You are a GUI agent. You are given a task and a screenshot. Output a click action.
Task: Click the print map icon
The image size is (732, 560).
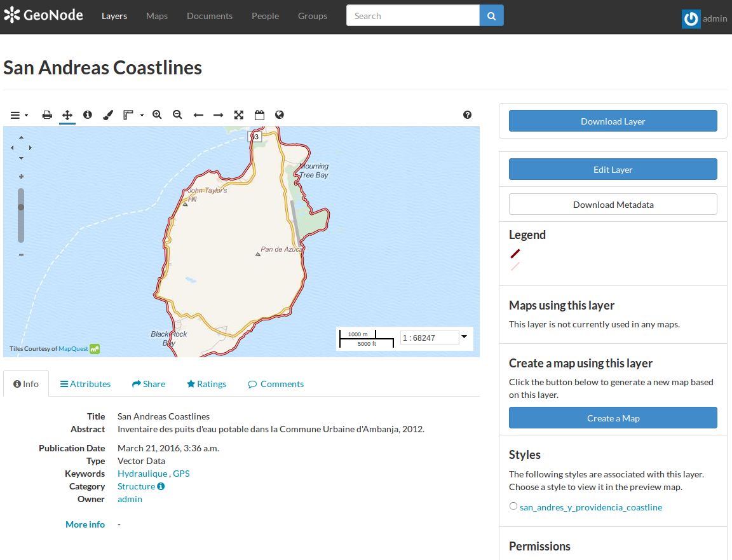[47, 115]
